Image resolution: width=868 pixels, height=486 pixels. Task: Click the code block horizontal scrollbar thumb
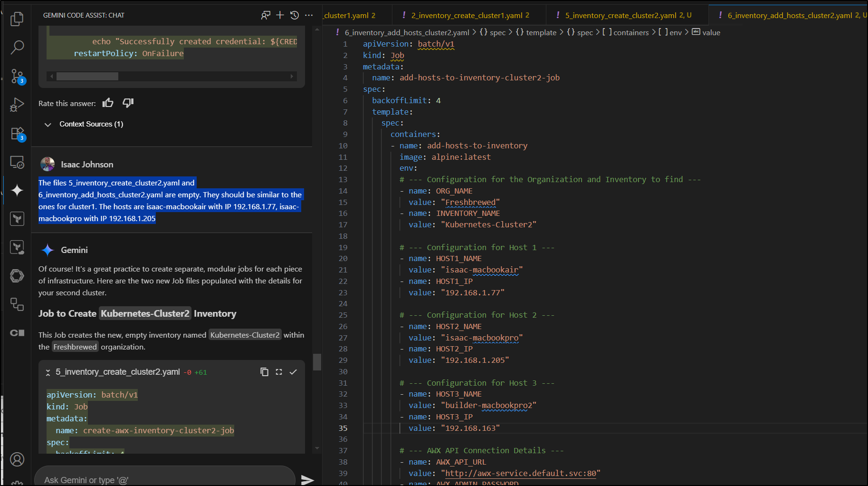point(87,76)
